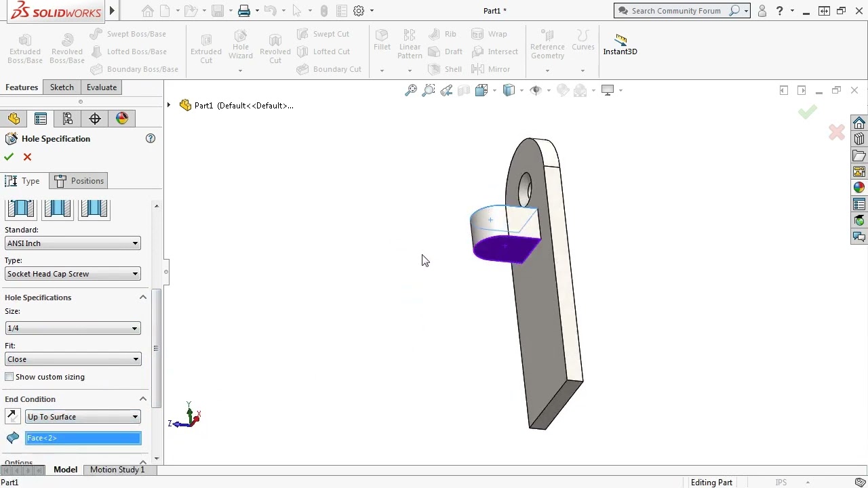Switch to the Positions tab
The width and height of the screenshot is (868, 488).
pyautogui.click(x=79, y=181)
